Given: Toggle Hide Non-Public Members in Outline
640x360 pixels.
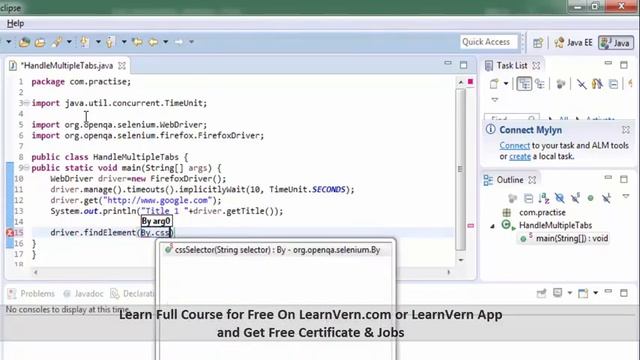Looking at the screenshot, I should (590, 198).
